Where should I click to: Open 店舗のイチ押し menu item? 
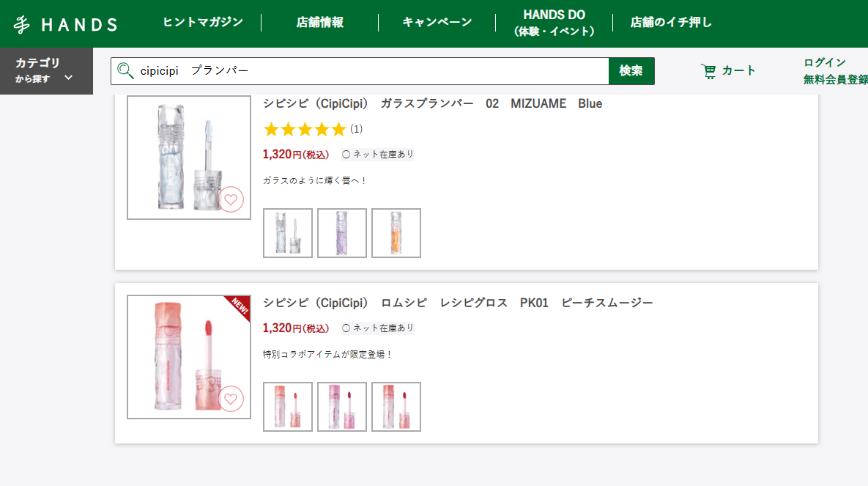(x=671, y=23)
